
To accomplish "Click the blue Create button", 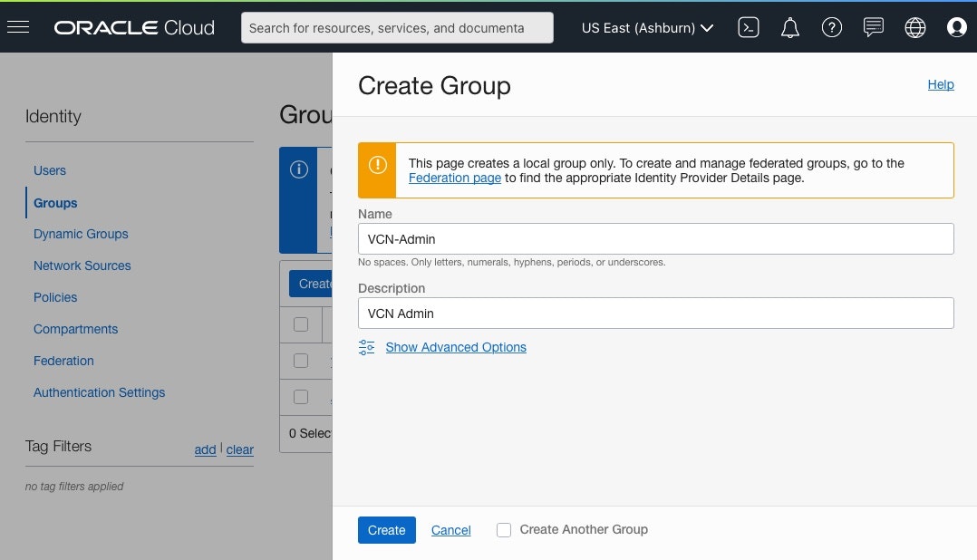I will (x=386, y=530).
